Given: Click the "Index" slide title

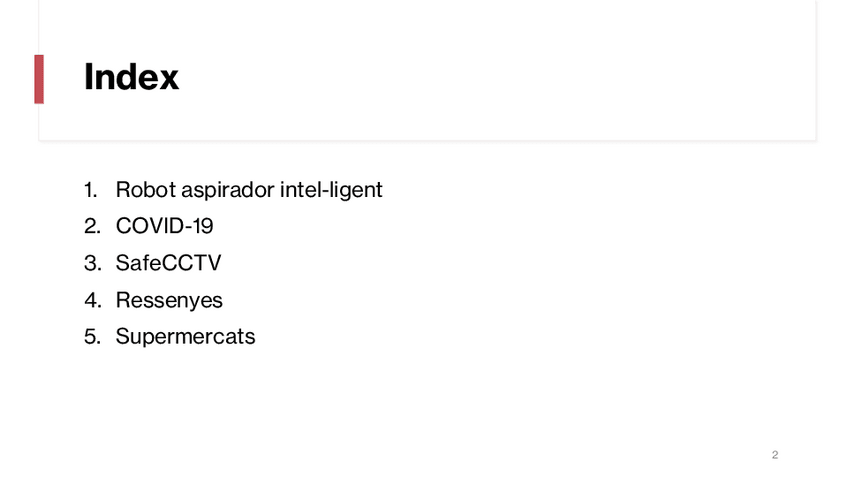Looking at the screenshot, I should 131,77.
